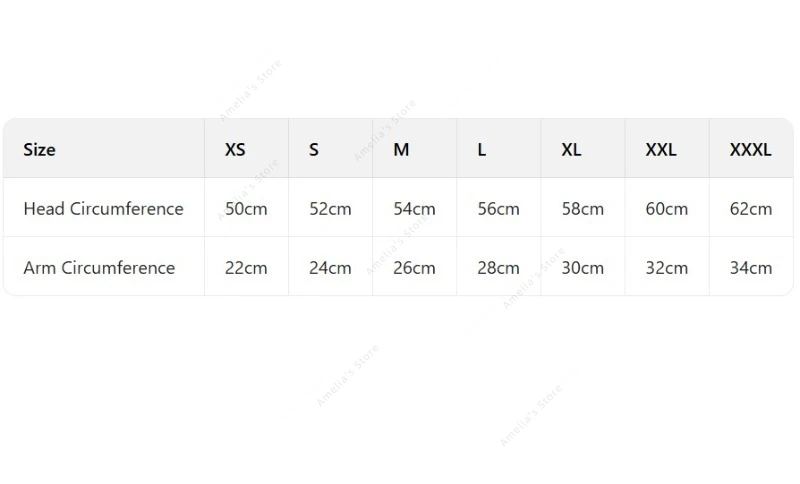
Task: Click the 28cm cell under L
Action: (498, 268)
